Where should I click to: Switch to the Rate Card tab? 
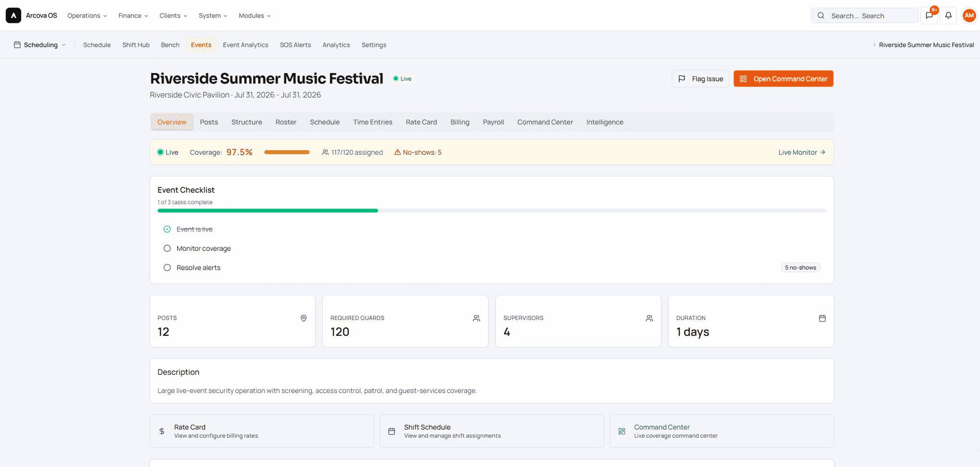[x=421, y=122]
